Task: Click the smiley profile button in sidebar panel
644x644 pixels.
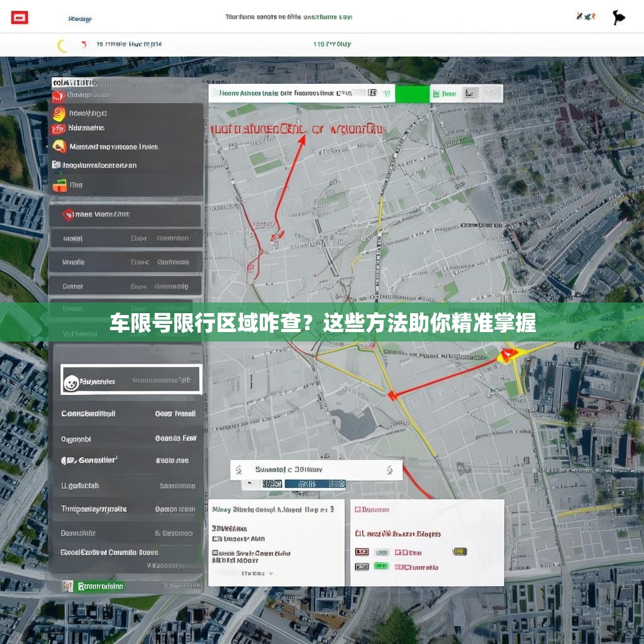Action: pyautogui.click(x=71, y=380)
